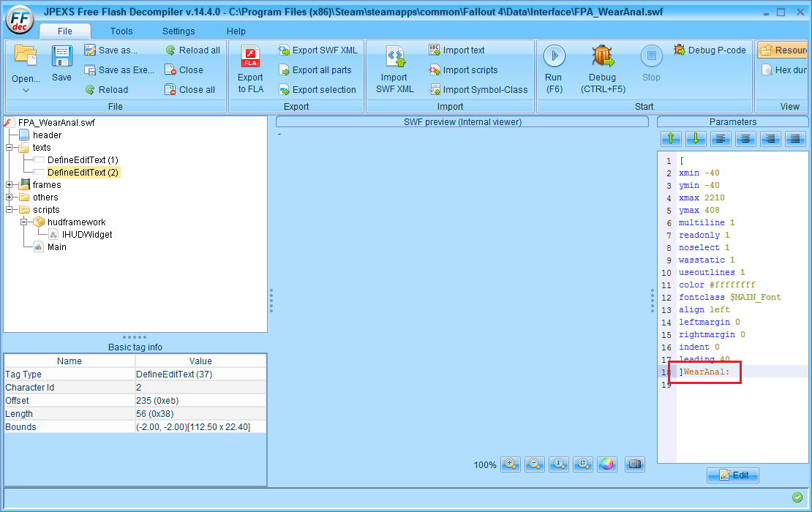Click Close all files
Viewport: 812px width, 512px height.
click(189, 89)
